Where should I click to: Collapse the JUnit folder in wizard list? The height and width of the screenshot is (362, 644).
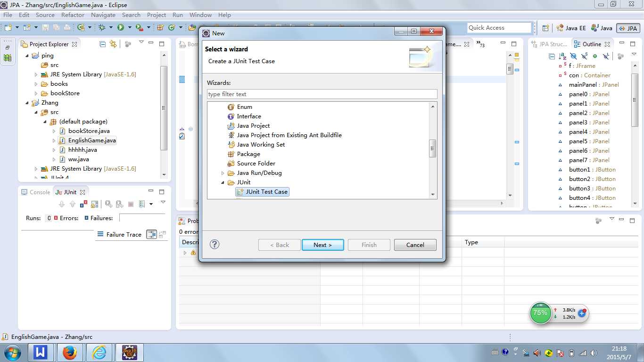[x=223, y=182]
